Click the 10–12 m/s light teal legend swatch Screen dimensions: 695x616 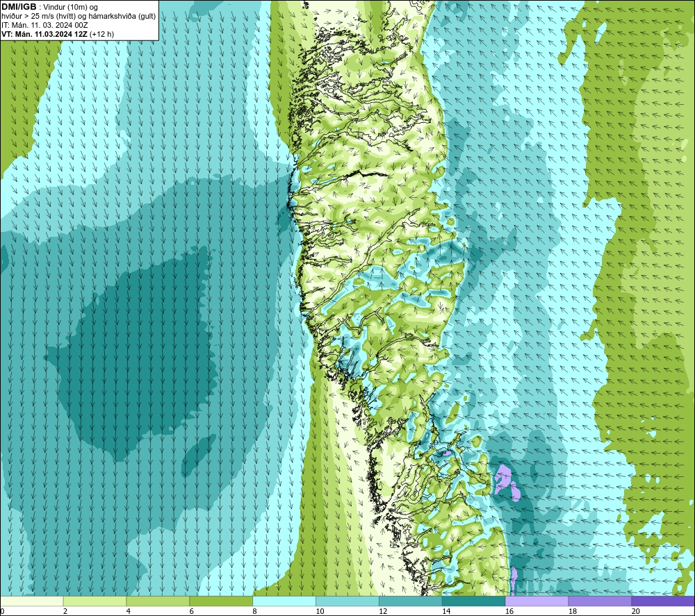click(347, 601)
